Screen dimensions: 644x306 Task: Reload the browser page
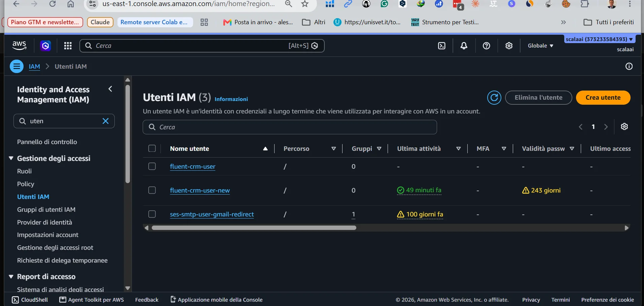coord(52,4)
